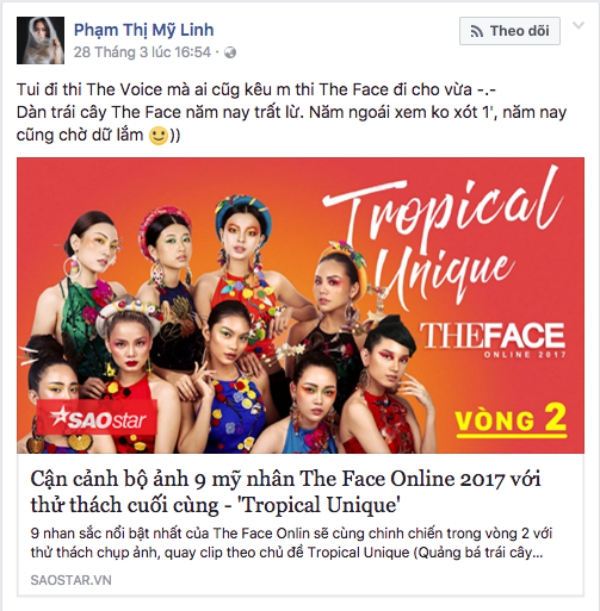Click the yellow VÒNG 2 label
The image size is (600, 611).
click(x=511, y=420)
